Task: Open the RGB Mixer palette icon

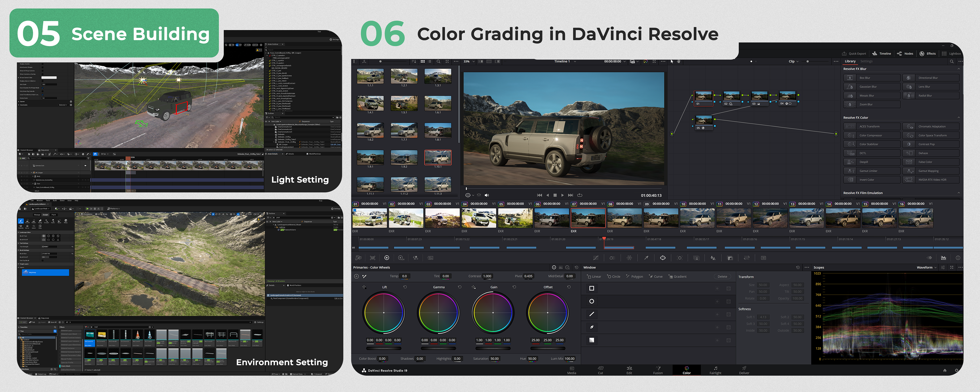Action: (x=415, y=258)
